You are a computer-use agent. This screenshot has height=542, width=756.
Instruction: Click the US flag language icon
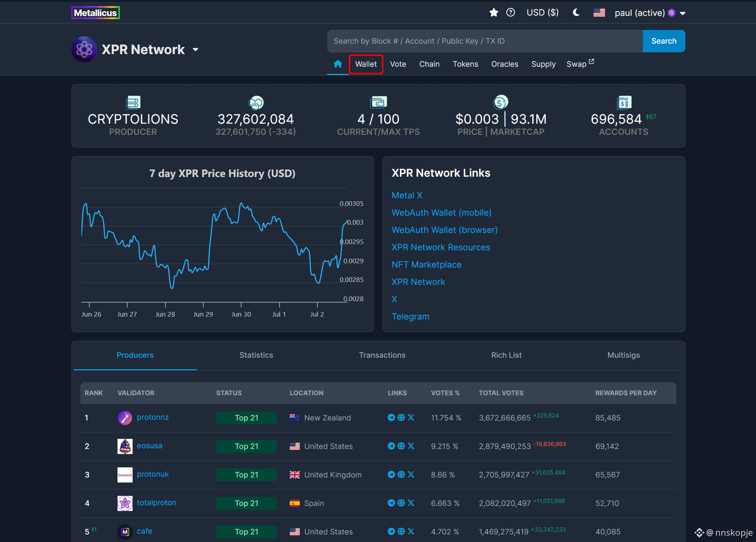tap(599, 13)
